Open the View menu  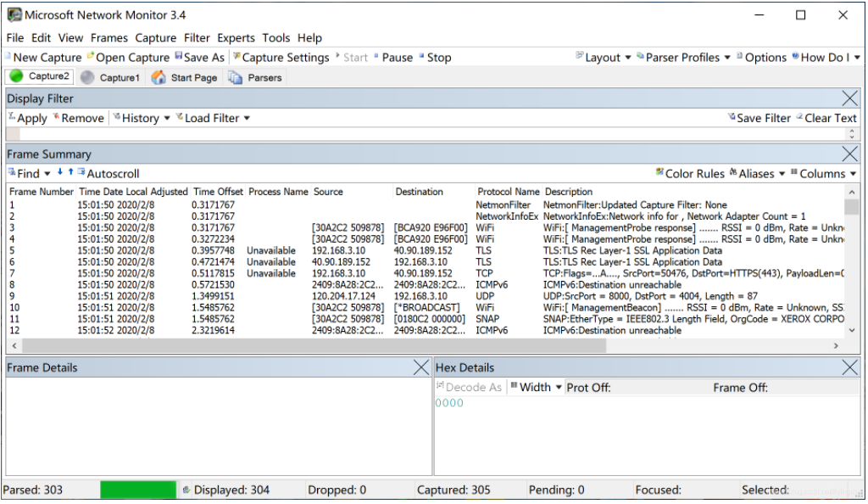tap(70, 38)
